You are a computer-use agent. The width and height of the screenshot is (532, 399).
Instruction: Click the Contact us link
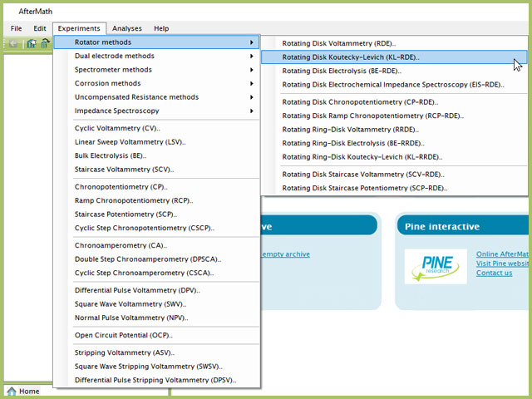(x=494, y=273)
